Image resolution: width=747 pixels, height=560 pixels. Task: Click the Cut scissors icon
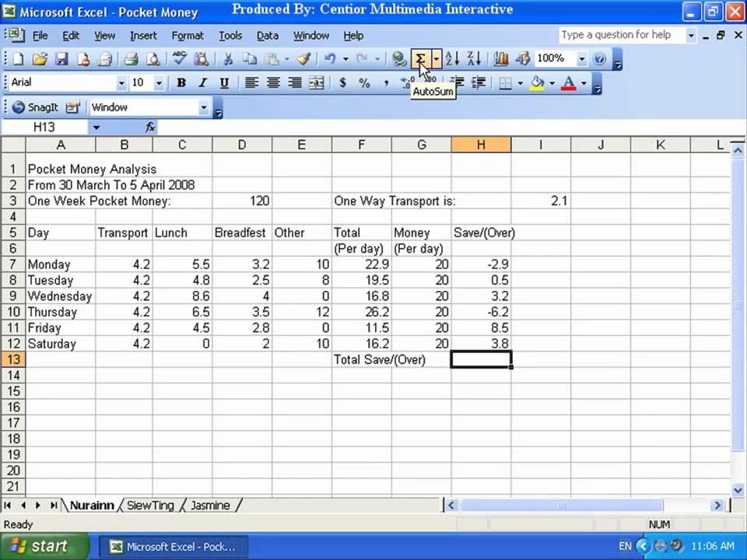coord(228,59)
